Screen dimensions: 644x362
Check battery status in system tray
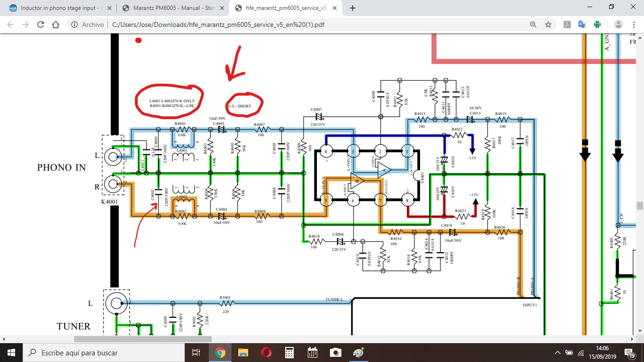[x=569, y=352]
